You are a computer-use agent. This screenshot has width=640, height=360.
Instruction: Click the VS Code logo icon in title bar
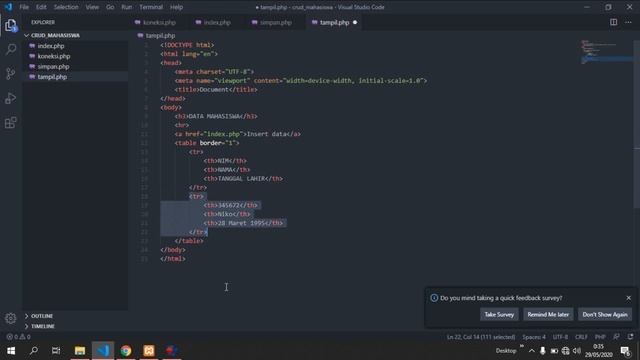point(8,7)
